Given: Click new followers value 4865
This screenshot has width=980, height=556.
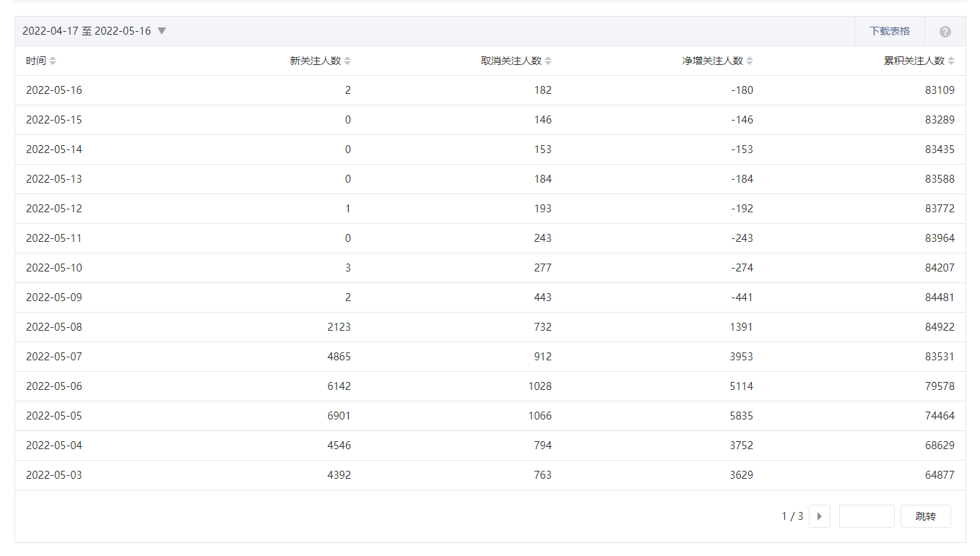Looking at the screenshot, I should (339, 357).
